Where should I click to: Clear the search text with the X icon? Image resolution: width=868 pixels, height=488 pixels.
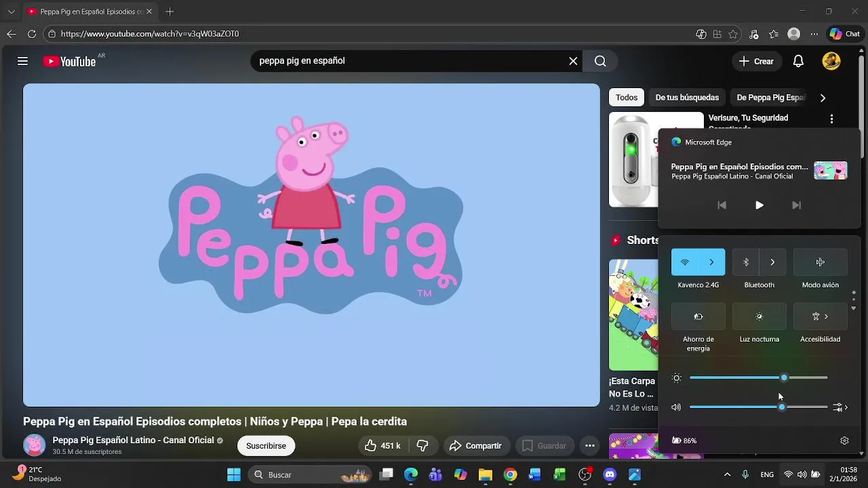[573, 61]
